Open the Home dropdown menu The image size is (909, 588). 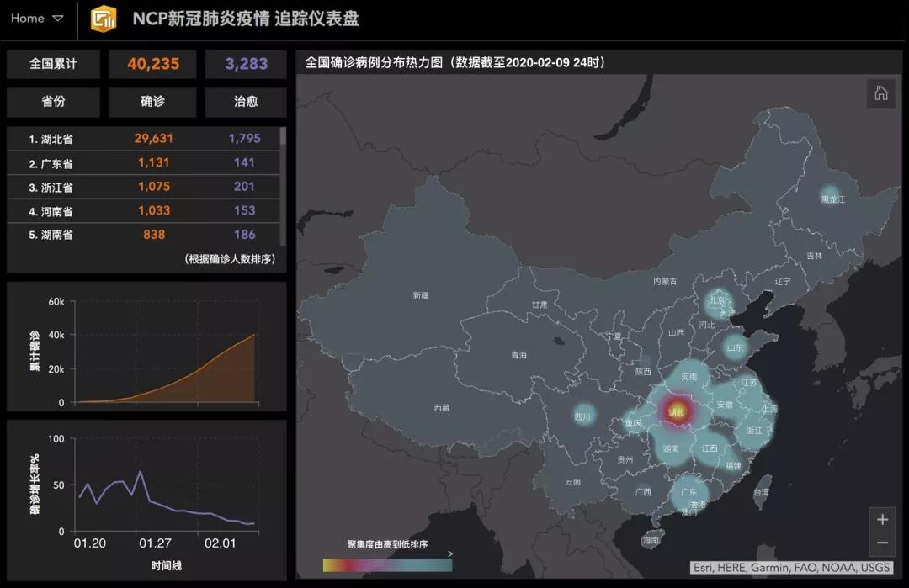(x=37, y=19)
